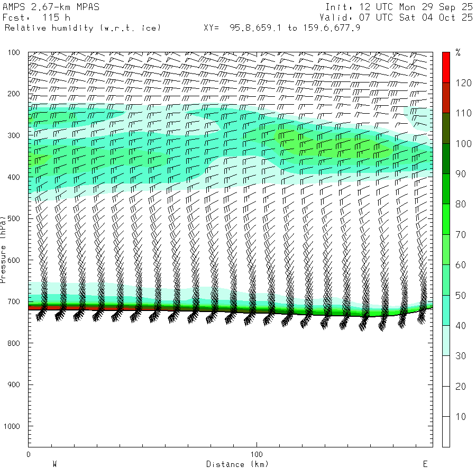Pick the bright green 70–80 colorbar segment
Image resolution: width=476 pixels, height=476 pixels.
tap(446, 219)
